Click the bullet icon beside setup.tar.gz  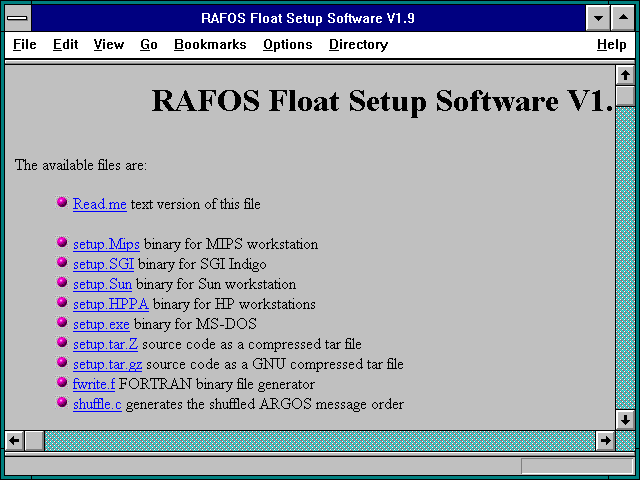tap(62, 362)
